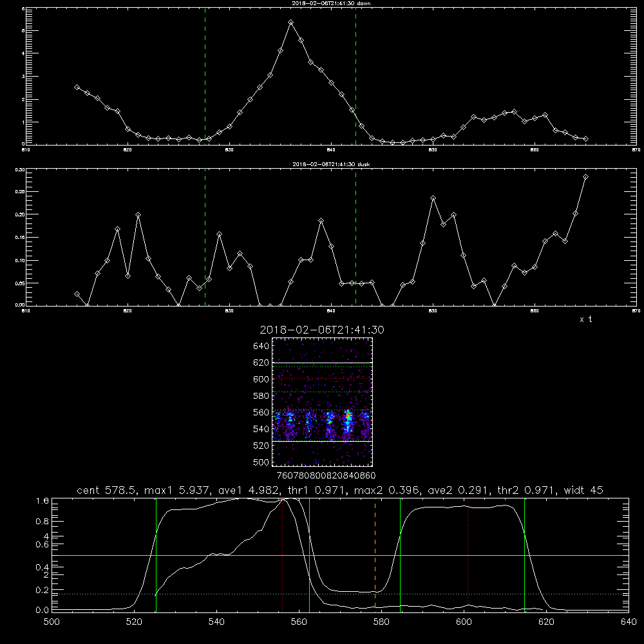Image resolution: width=644 pixels, height=644 pixels.
Task: Click the orange dashed center line in profile plot
Action: pos(375,555)
